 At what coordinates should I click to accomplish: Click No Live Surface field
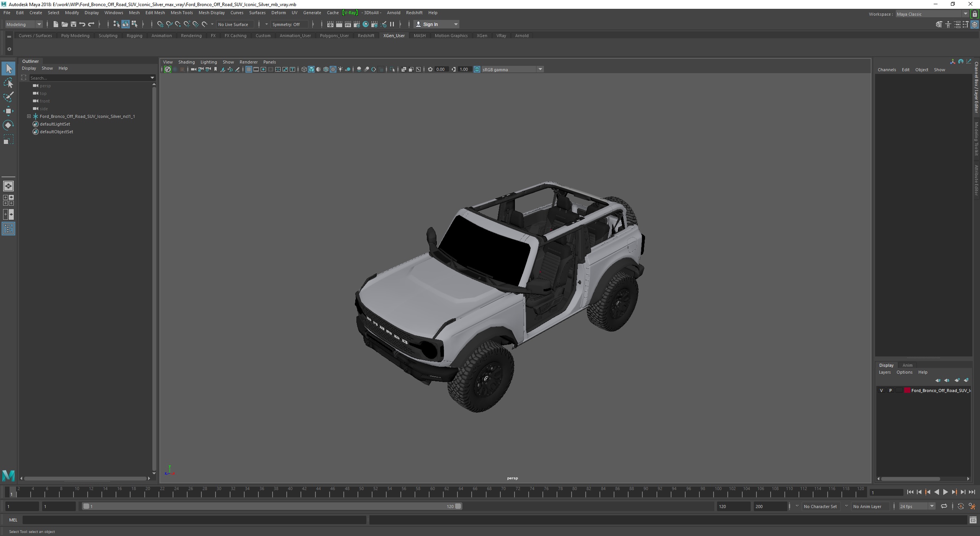tap(235, 24)
